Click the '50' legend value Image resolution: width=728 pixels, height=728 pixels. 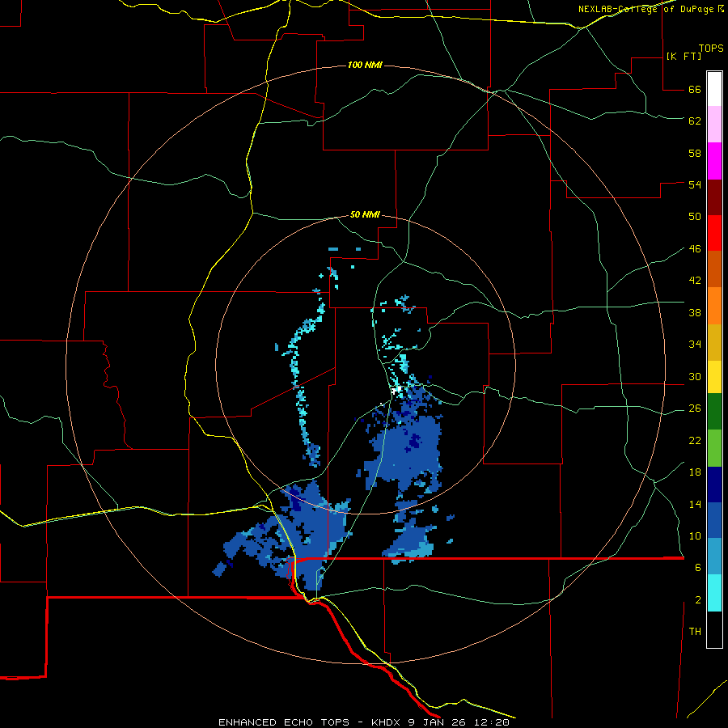coord(695,216)
